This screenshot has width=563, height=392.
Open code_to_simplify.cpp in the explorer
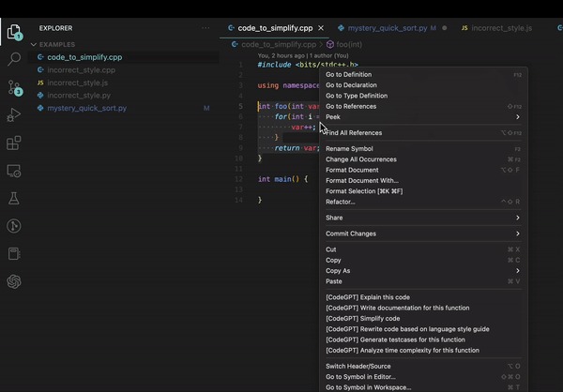[x=124, y=57]
